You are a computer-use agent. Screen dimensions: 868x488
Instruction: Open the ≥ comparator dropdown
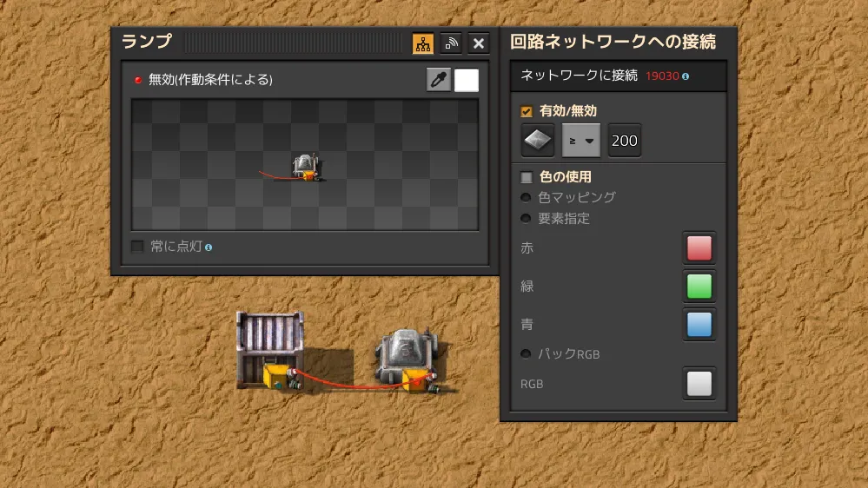(x=580, y=141)
